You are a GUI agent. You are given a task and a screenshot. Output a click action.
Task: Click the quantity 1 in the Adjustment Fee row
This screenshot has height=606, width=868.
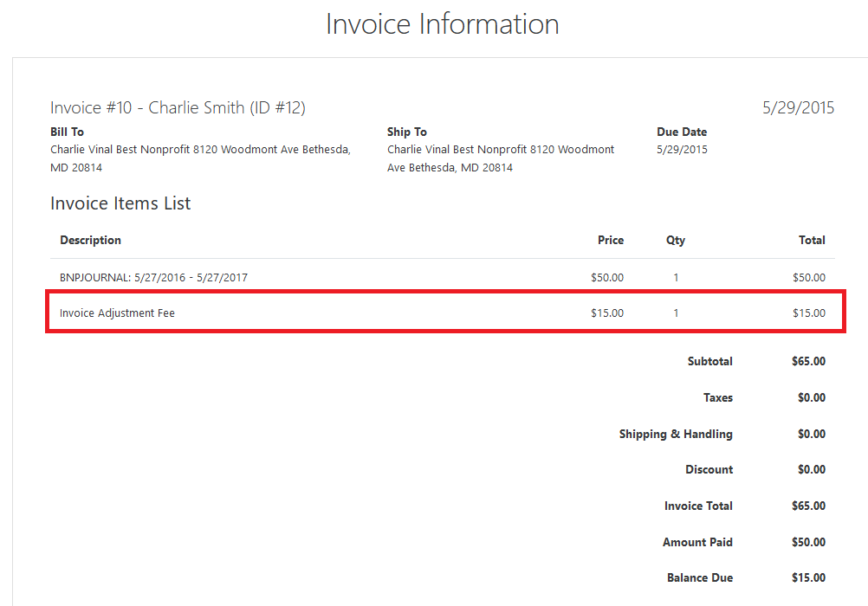pyautogui.click(x=676, y=313)
